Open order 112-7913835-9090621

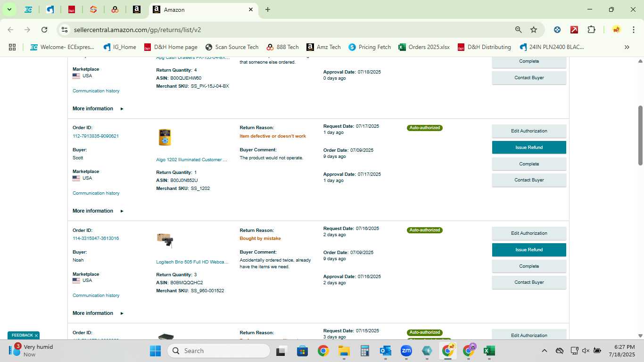pyautogui.click(x=96, y=136)
